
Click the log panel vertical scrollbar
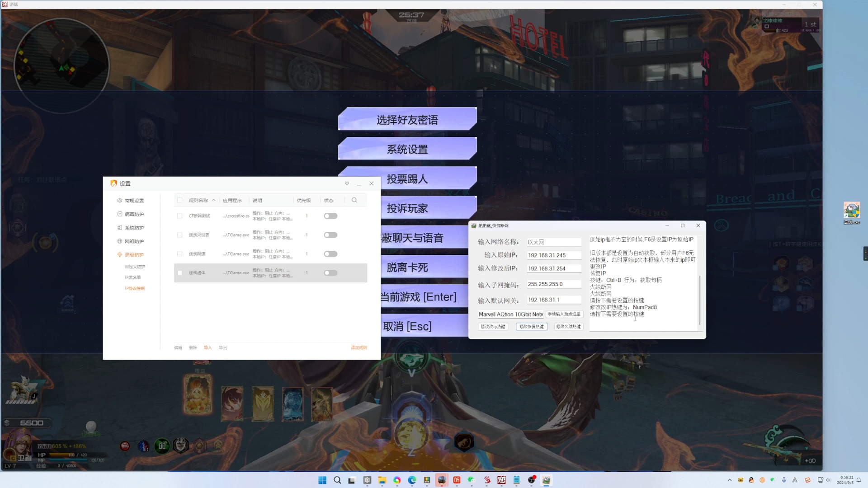click(x=699, y=300)
